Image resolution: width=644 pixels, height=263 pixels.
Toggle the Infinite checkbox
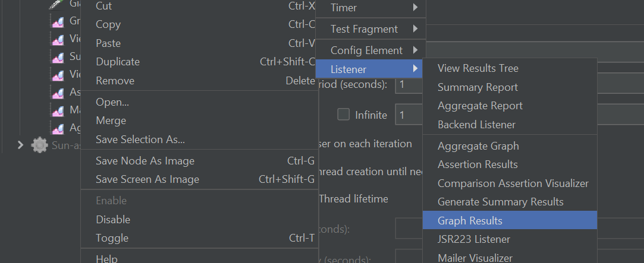click(x=344, y=115)
